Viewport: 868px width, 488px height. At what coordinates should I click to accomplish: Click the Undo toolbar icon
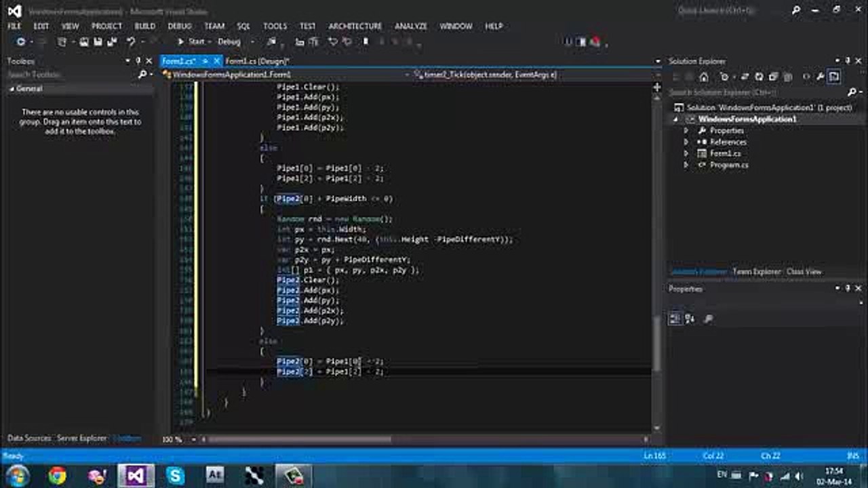(x=130, y=42)
